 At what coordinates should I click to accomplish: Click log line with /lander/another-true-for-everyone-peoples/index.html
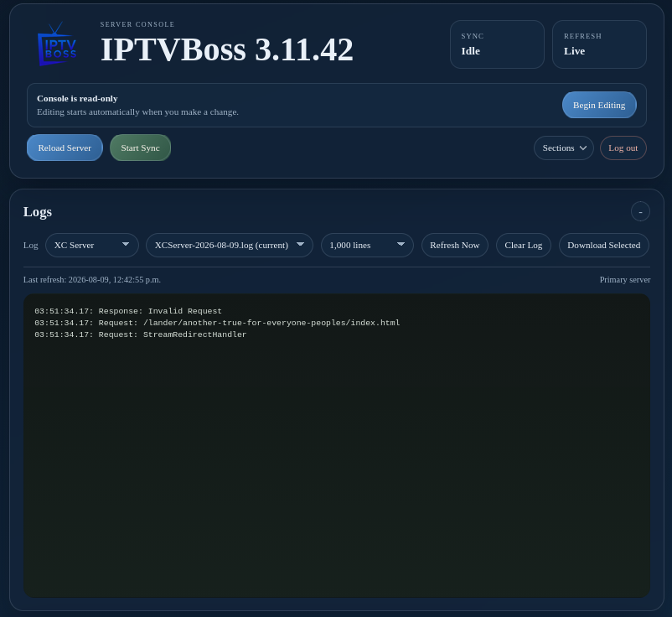click(217, 323)
